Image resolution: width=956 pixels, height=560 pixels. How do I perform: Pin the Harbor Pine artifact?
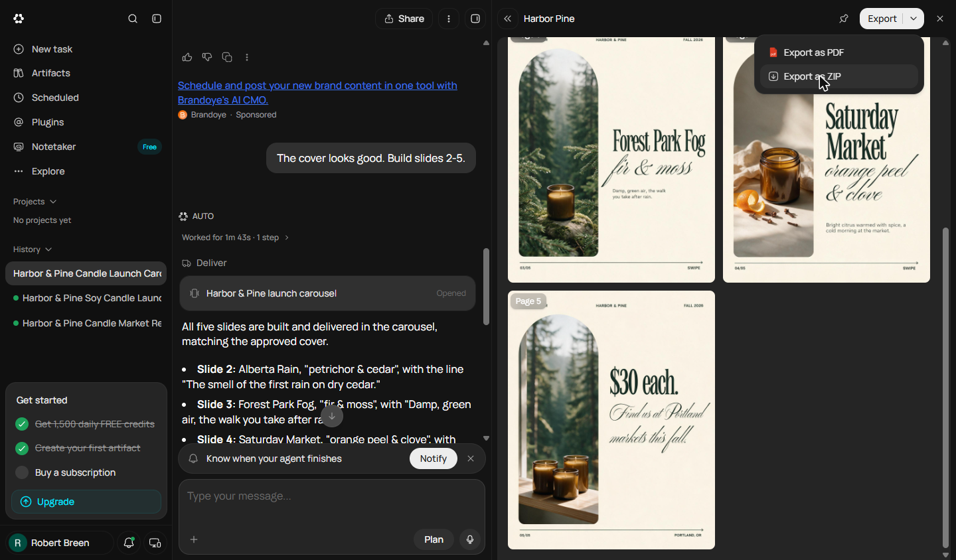pyautogui.click(x=844, y=19)
